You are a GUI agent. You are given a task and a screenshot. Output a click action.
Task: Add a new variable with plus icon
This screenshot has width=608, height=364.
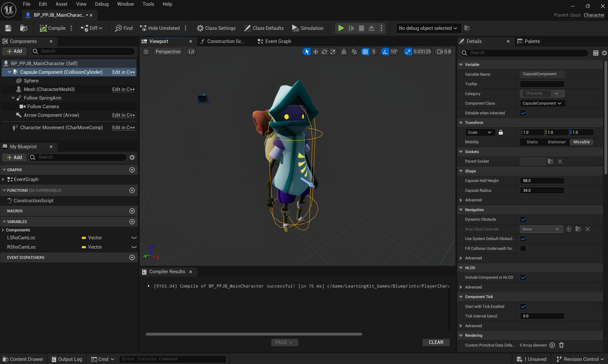(132, 222)
